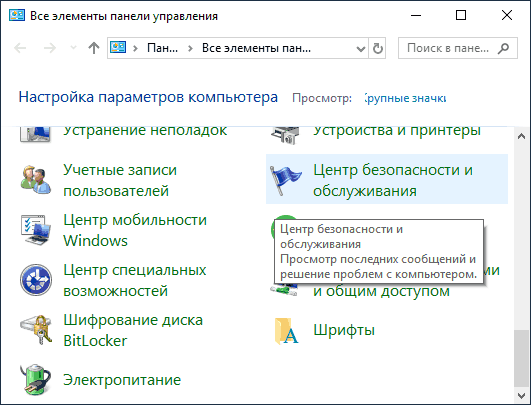Click the BitLocker drive padlock icon
This screenshot has height=405, width=531.
coord(36,330)
